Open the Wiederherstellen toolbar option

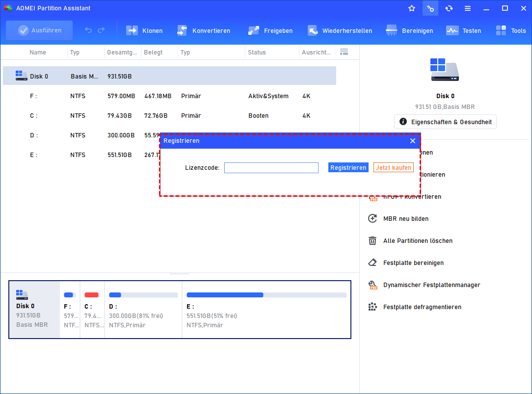(x=340, y=31)
